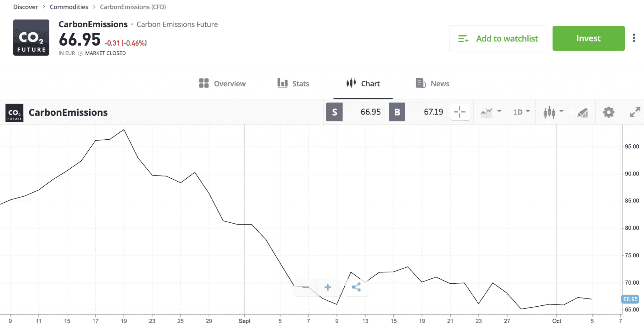Click the current price tag 66.95 on axis

630,299
